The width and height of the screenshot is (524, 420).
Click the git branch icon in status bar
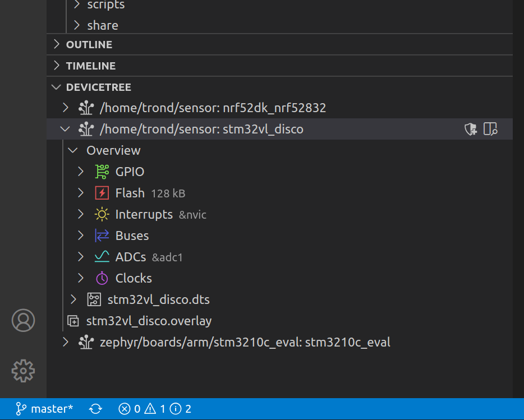point(21,409)
